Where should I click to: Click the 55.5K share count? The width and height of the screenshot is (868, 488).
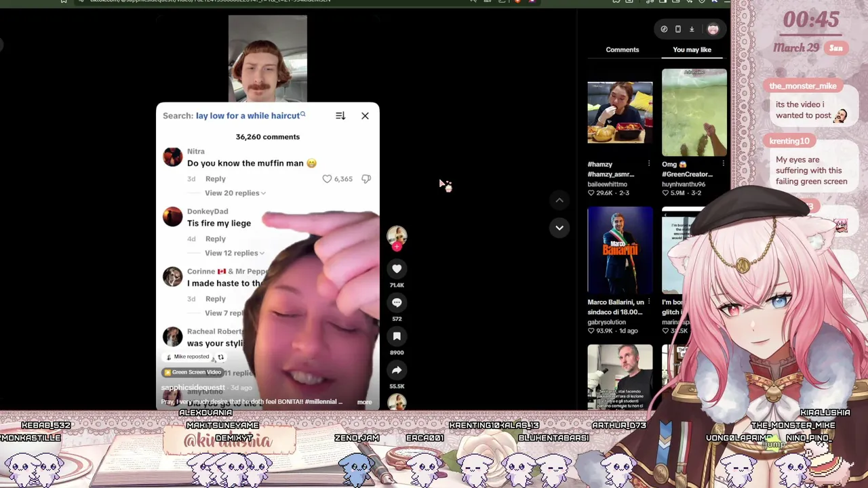click(397, 386)
